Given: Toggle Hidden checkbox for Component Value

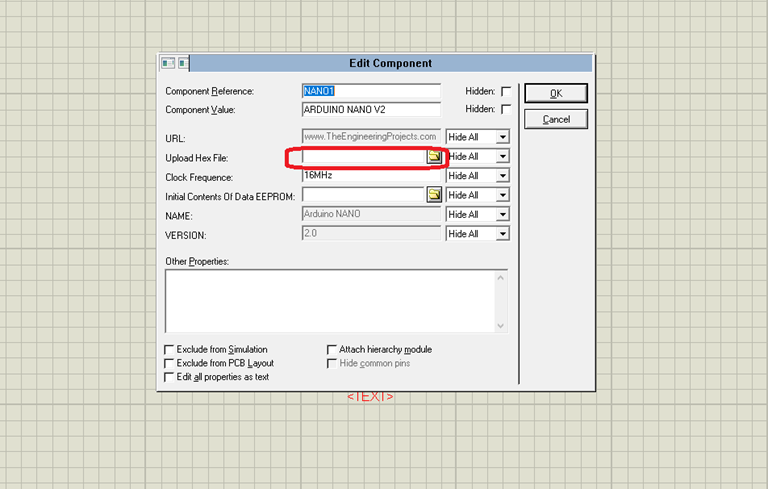Looking at the screenshot, I should (x=506, y=109).
